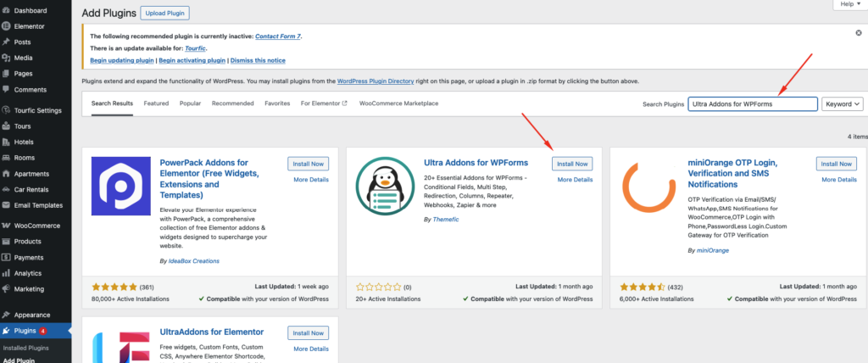Open the WooCommerce Marketplace tab
The width and height of the screenshot is (868, 363).
398,103
